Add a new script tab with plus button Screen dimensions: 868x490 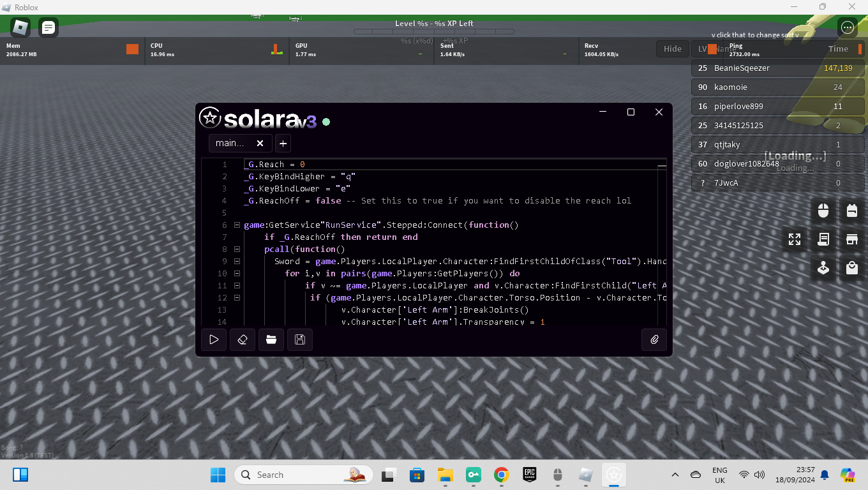tap(283, 144)
